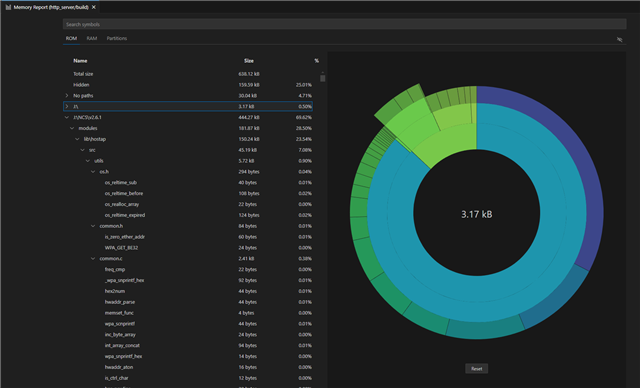Click the Reset button under the chart

click(476, 368)
